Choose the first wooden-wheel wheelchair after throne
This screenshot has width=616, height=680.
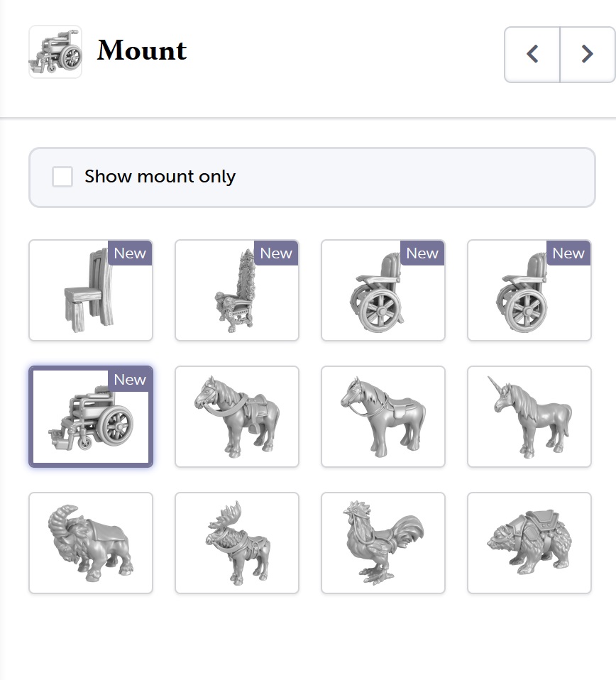click(383, 290)
